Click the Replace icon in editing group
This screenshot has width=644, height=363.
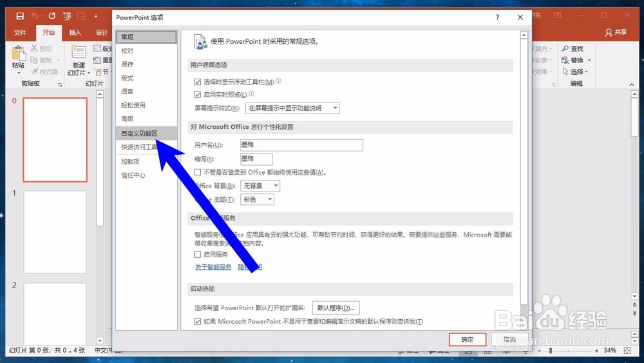pyautogui.click(x=565, y=60)
